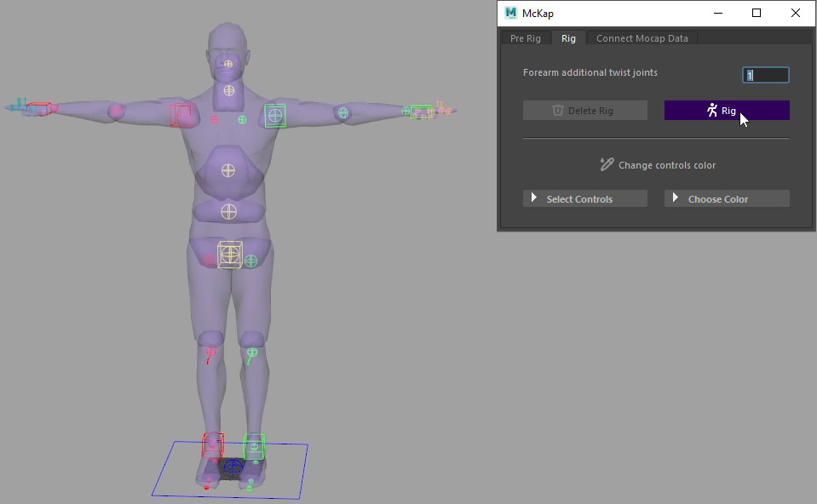The image size is (817, 504).
Task: Select the neck control circle
Action: (x=228, y=90)
